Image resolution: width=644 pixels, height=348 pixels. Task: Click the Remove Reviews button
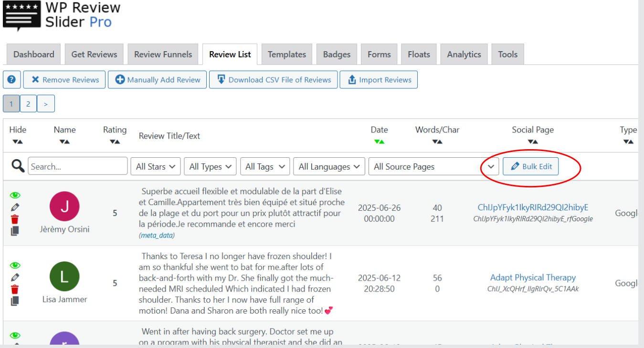coord(64,80)
